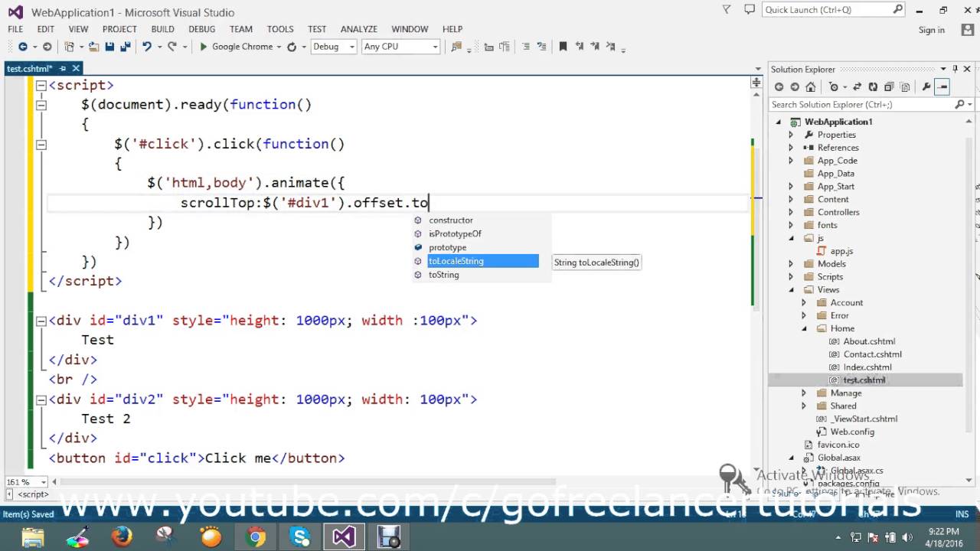This screenshot has height=551, width=980.
Task: Open Google Chrome from the taskbar
Action: pyautogui.click(x=256, y=536)
